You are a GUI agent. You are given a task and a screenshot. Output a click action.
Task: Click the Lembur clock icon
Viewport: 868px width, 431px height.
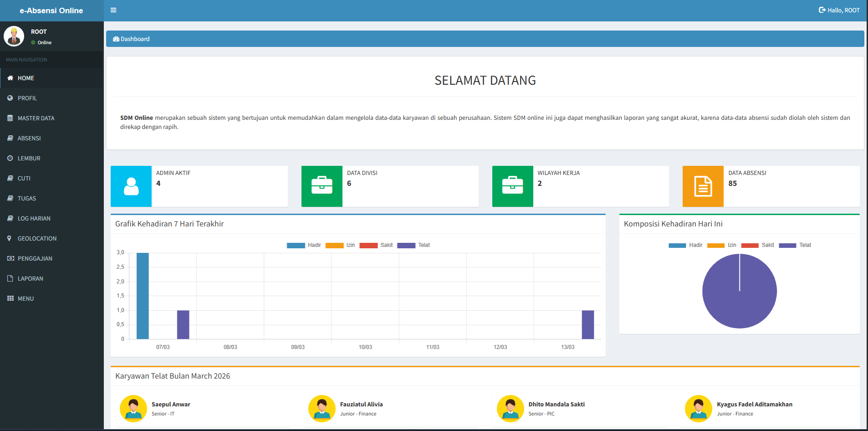(10, 158)
